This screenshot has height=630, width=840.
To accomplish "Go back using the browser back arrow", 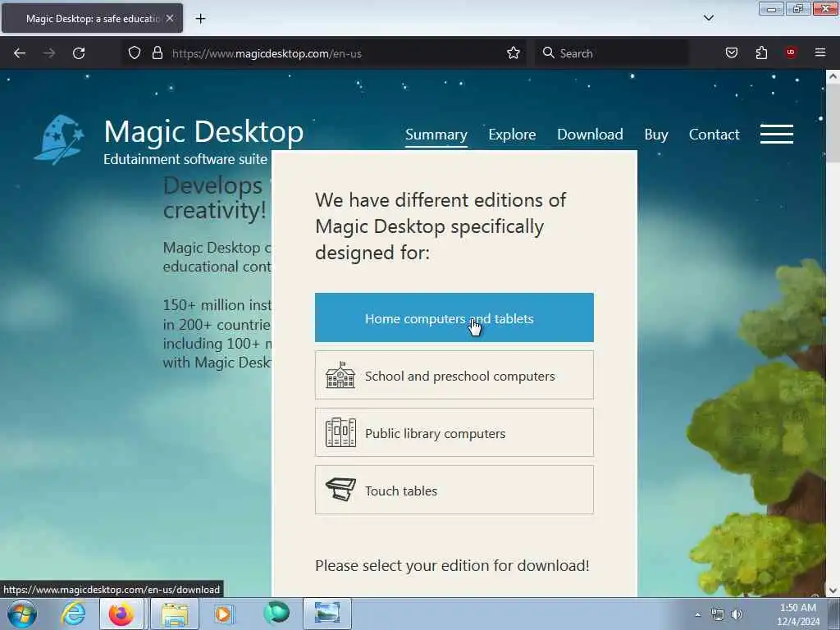I will tap(20, 53).
